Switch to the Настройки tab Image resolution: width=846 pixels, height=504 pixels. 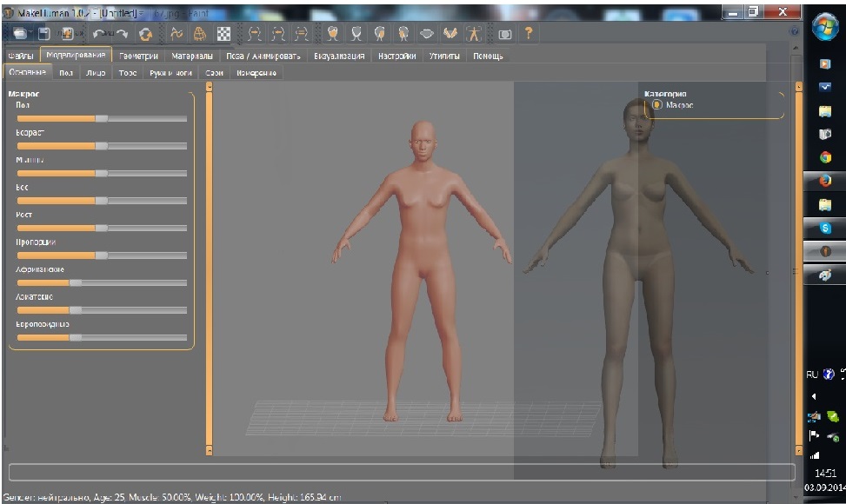[x=397, y=56]
